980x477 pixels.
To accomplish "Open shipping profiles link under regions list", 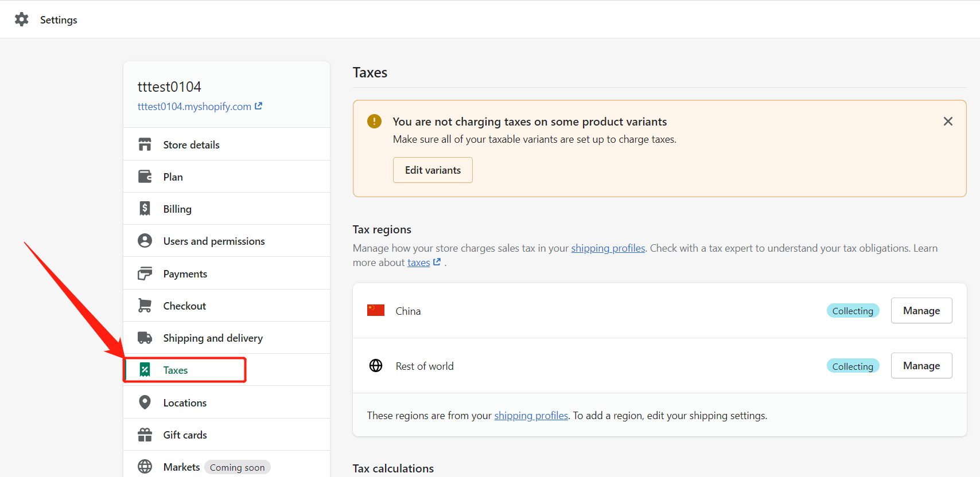I will pyautogui.click(x=531, y=416).
